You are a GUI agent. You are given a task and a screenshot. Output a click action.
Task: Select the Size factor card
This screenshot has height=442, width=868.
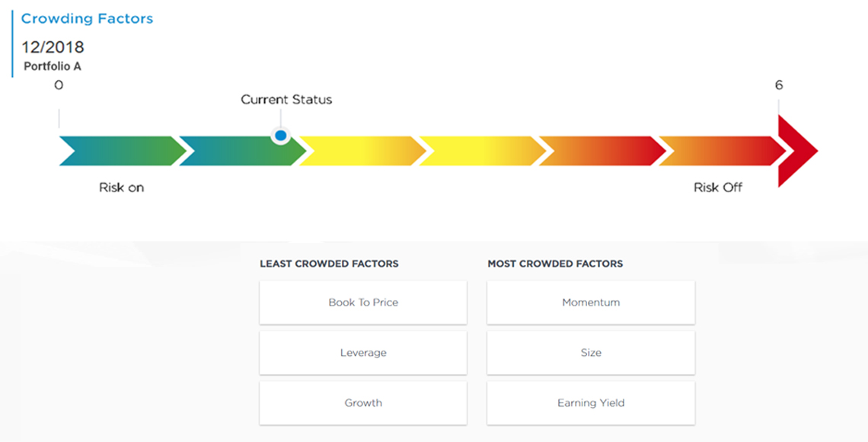coord(591,353)
